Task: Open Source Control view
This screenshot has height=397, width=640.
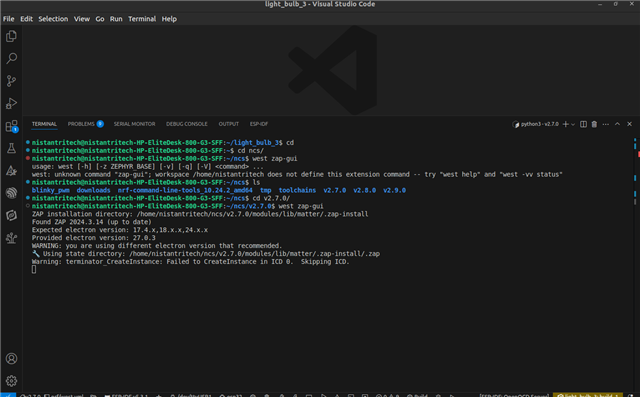Action: pos(11,81)
